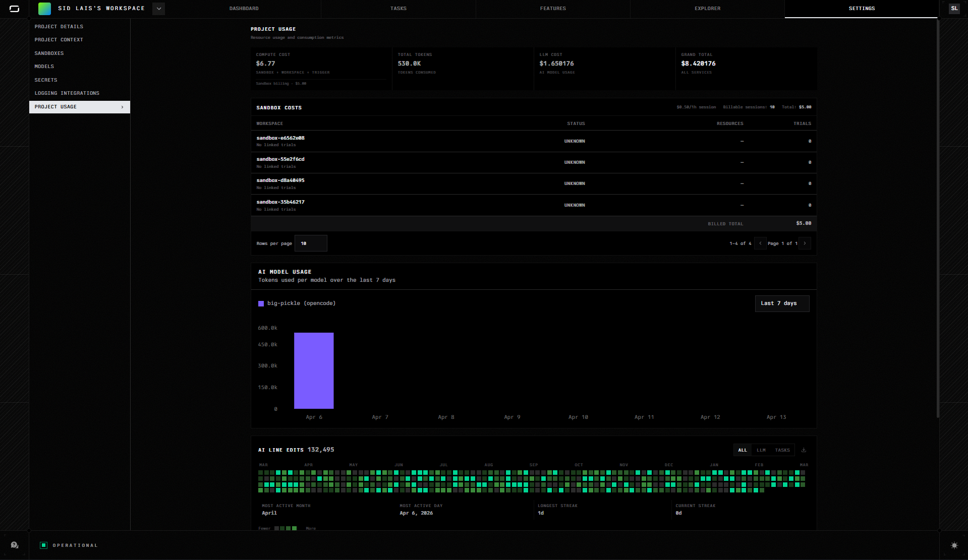Click the Total Tokens 530.0K value
This screenshot has width=968, height=560.
(x=409, y=64)
